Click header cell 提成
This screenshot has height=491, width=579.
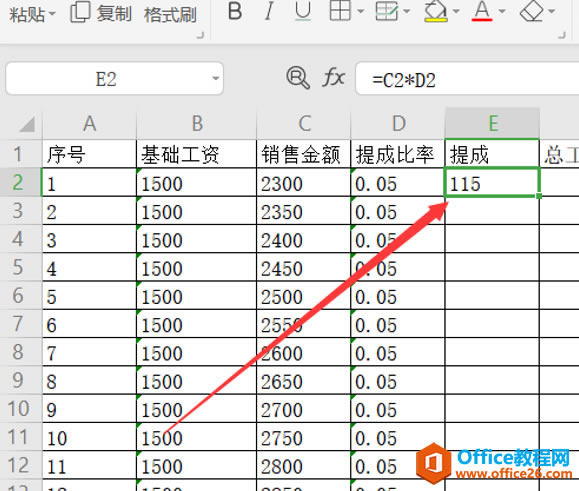[x=492, y=154]
